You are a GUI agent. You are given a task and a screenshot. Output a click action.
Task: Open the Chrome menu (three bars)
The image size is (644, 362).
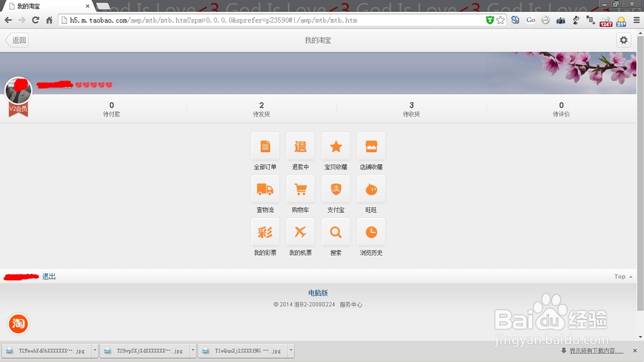tap(636, 20)
